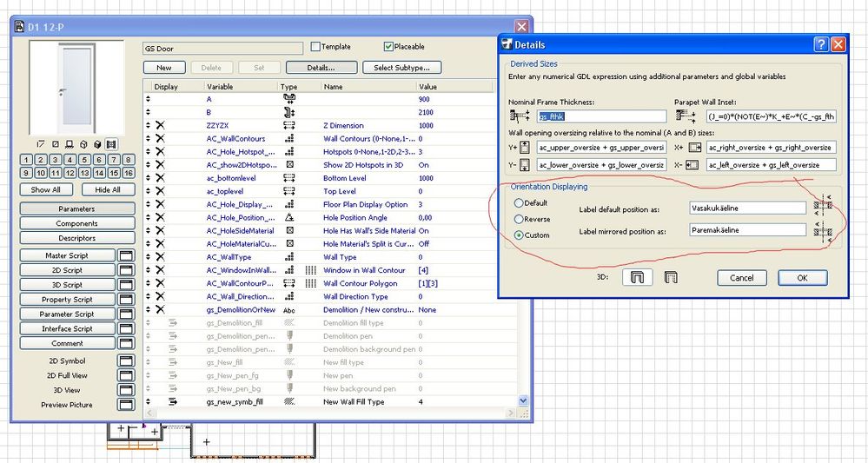Select the Reverse orientation radio button

pos(519,219)
